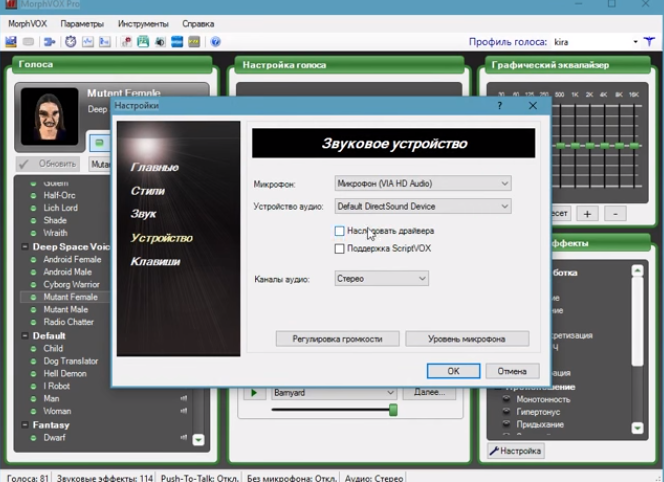This screenshot has width=664, height=482.
Task: Click the grey icon with yellow text
Action: [194, 42]
